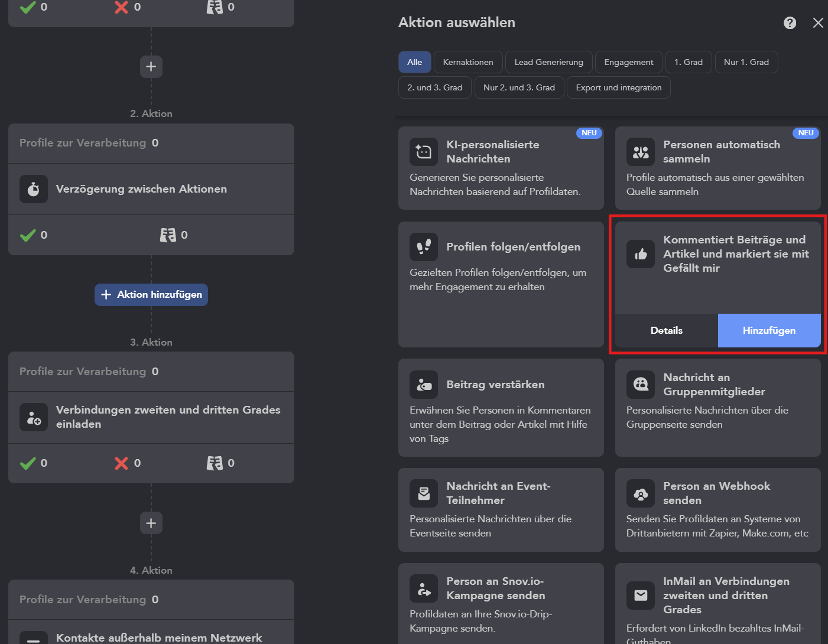The width and height of the screenshot is (828, 644).
Task: Click the 3. Aktion label
Action: coord(151,342)
